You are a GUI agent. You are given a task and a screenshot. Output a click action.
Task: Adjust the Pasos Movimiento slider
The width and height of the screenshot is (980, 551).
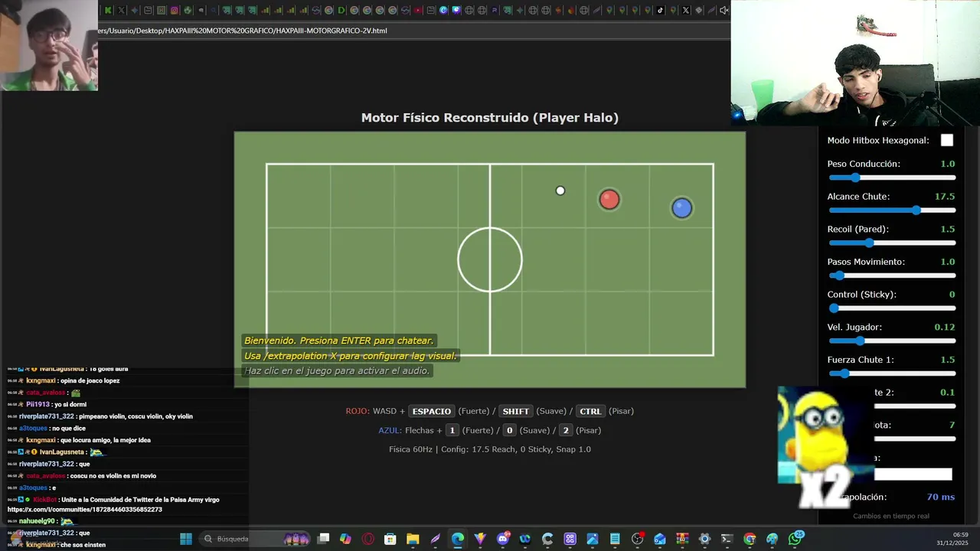(x=892, y=275)
